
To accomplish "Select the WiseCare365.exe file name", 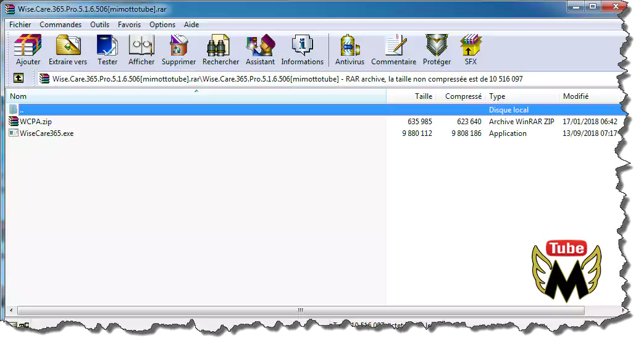I will pos(47,133).
